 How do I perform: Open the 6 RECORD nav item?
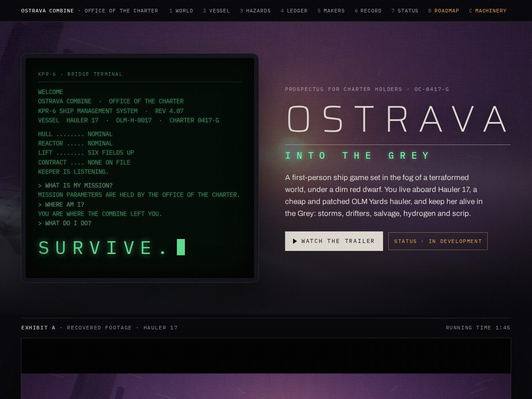point(368,11)
